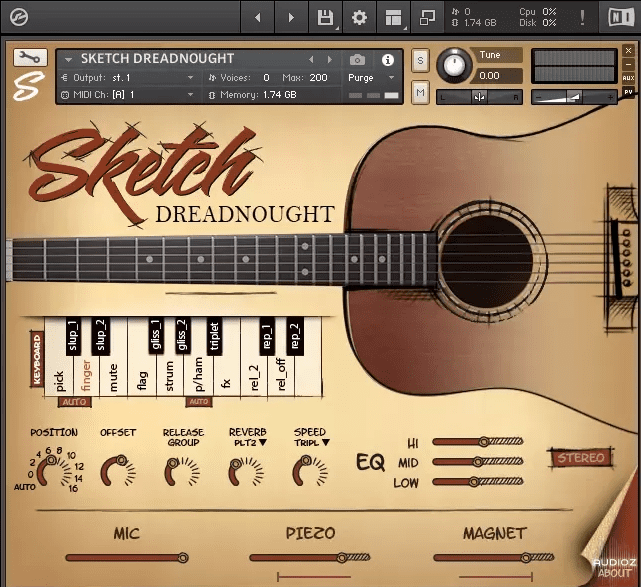Image resolution: width=641 pixels, height=587 pixels.
Task: Select the strum articulation key
Action: (170, 375)
